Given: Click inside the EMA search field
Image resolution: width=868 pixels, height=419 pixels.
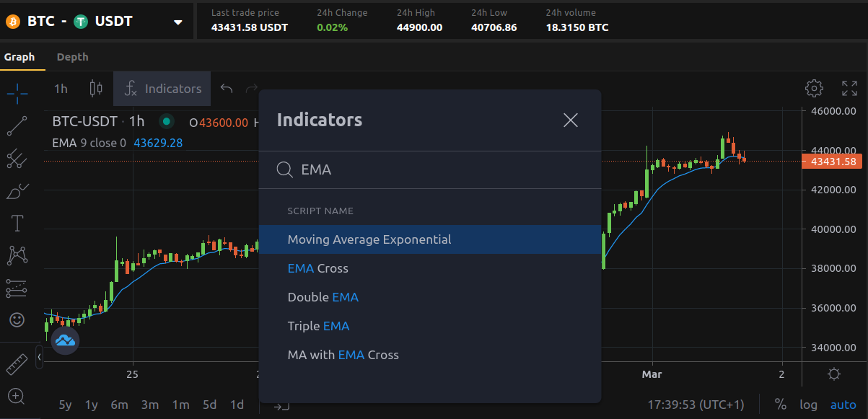Looking at the screenshot, I should tap(433, 169).
